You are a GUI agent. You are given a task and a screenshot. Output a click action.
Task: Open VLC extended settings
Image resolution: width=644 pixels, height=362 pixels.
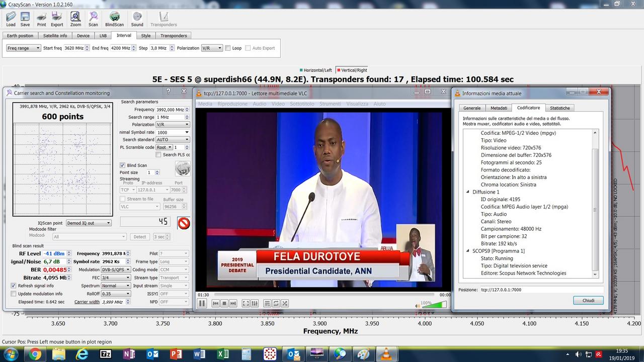pyautogui.click(x=255, y=303)
